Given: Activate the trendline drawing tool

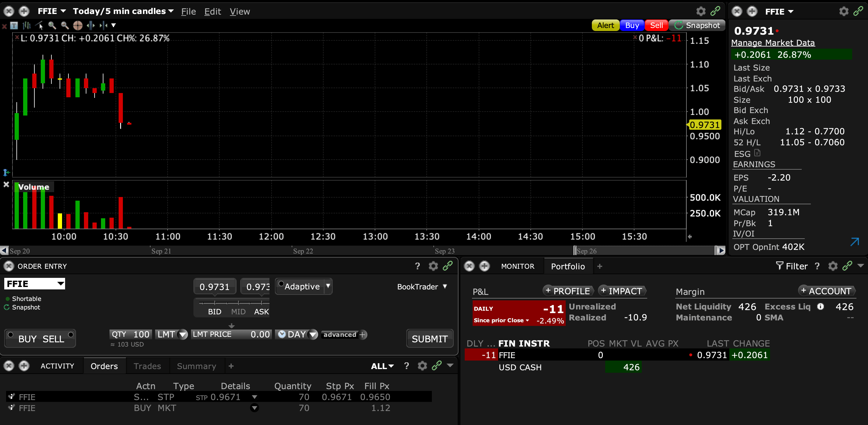Looking at the screenshot, I should (x=40, y=25).
